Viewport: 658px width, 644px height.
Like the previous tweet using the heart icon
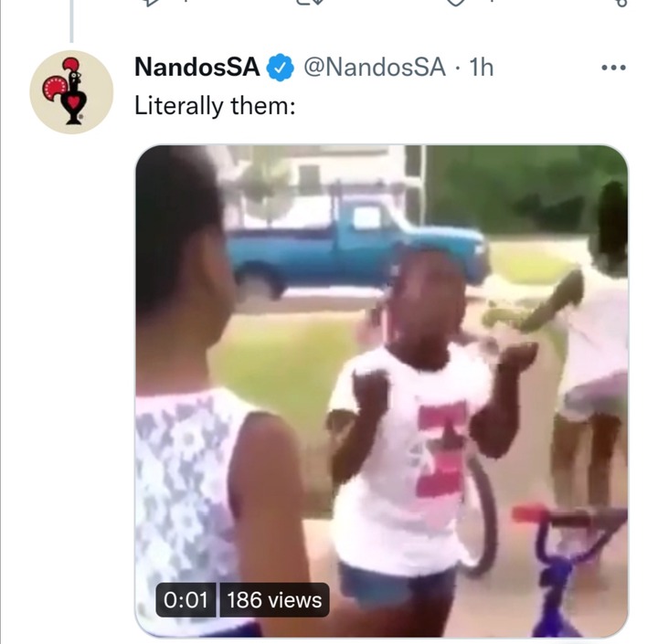coord(457,3)
